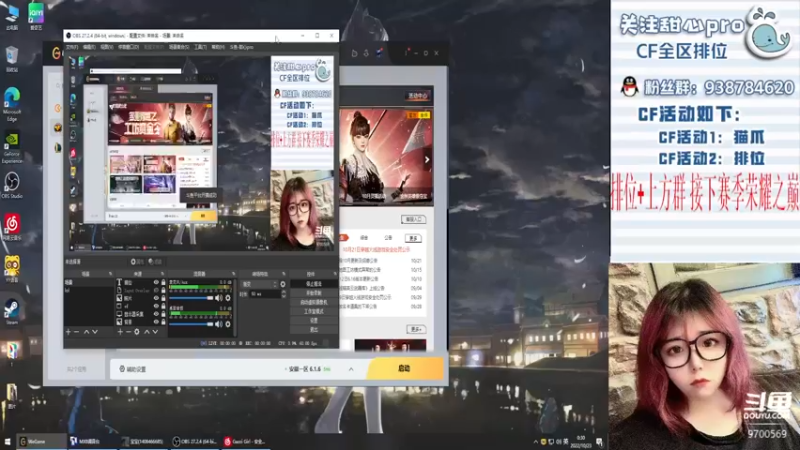
Task: Move the selected scene up
Action: pyautogui.click(x=86, y=332)
